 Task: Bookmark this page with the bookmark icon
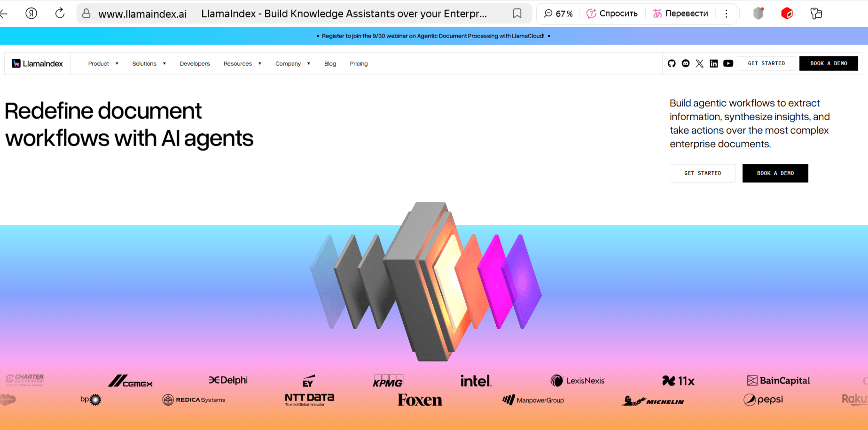coord(517,14)
